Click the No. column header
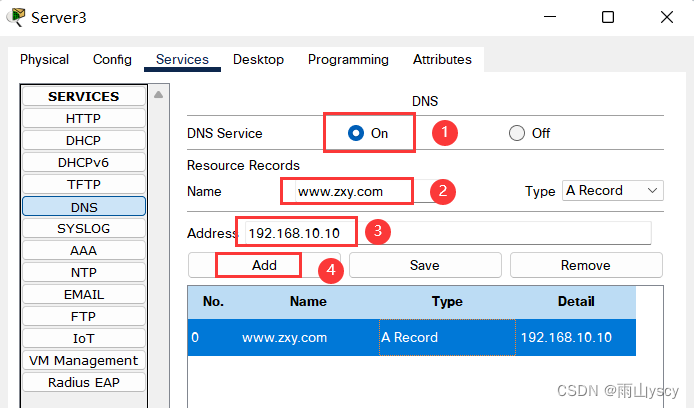This screenshot has width=694, height=408. [x=213, y=302]
